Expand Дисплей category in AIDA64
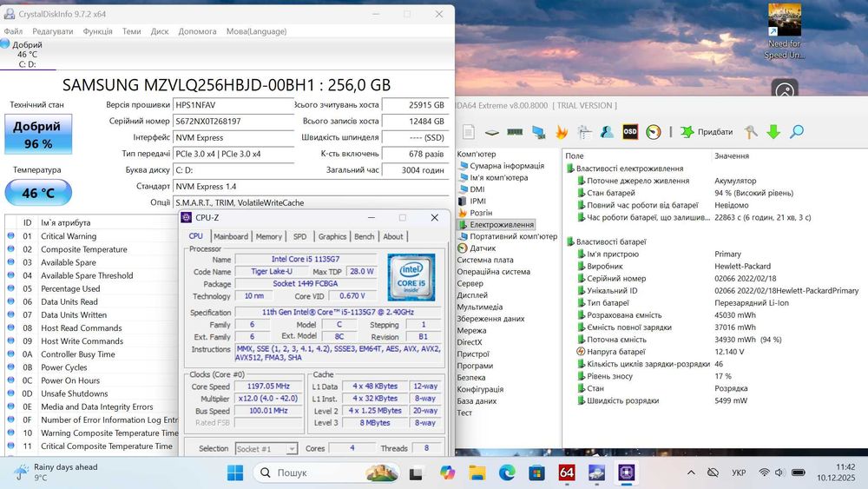This screenshot has height=489, width=868. click(x=472, y=295)
